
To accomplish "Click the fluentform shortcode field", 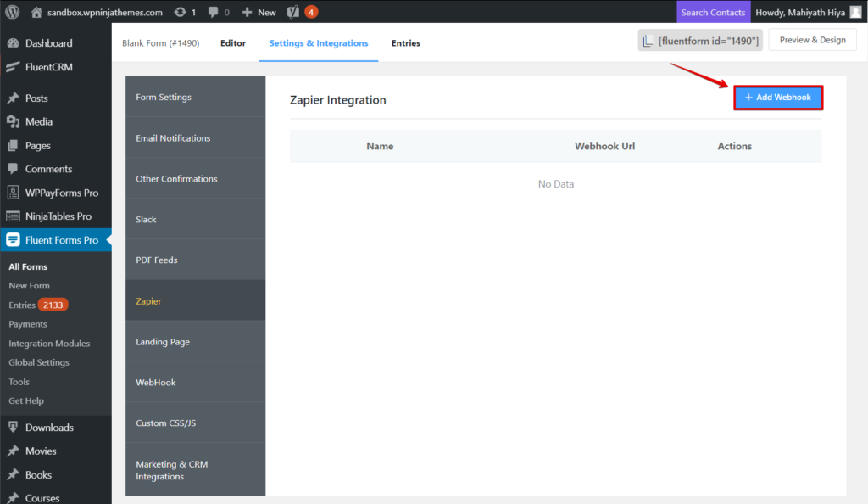I will (700, 39).
